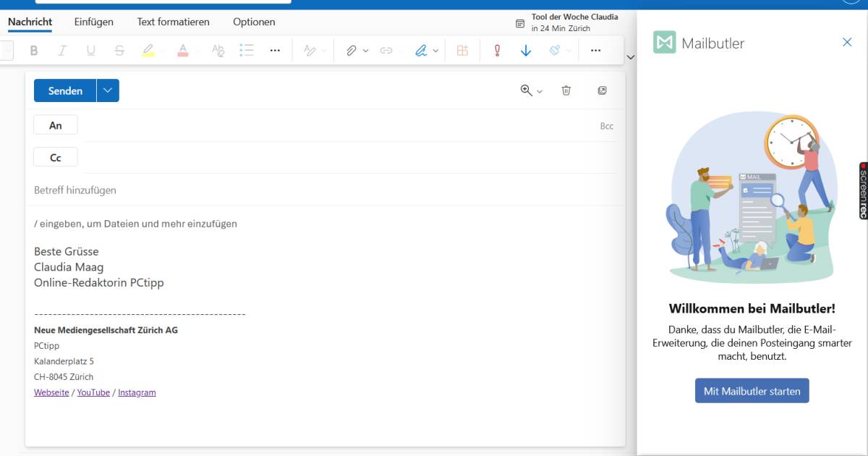Image resolution: width=868 pixels, height=456 pixels.
Task: Toggle underline formatting
Action: 90,50
